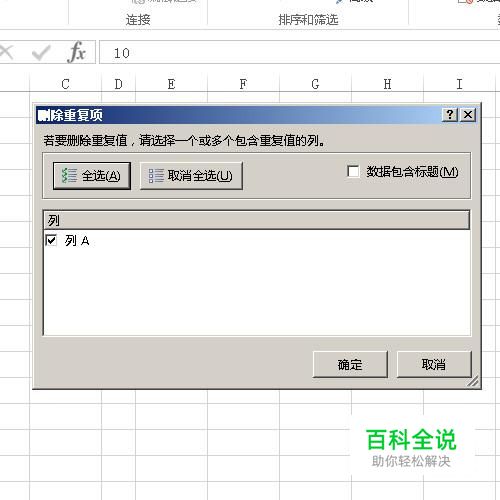
Task: Click the 列 A label text
Action: 77,240
